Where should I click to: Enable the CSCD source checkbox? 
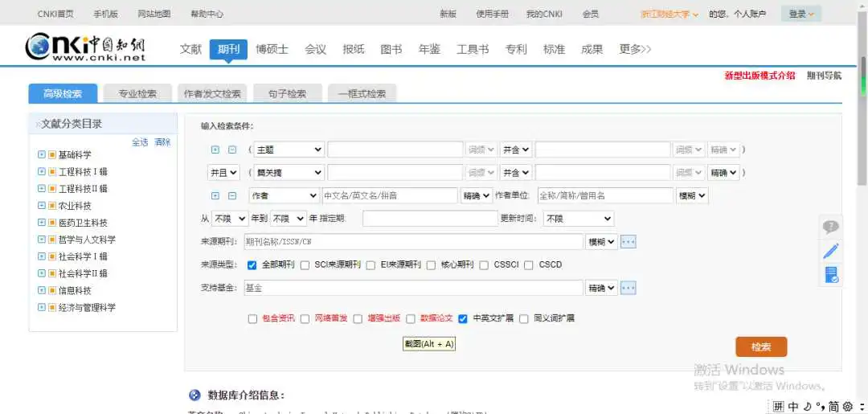point(529,265)
